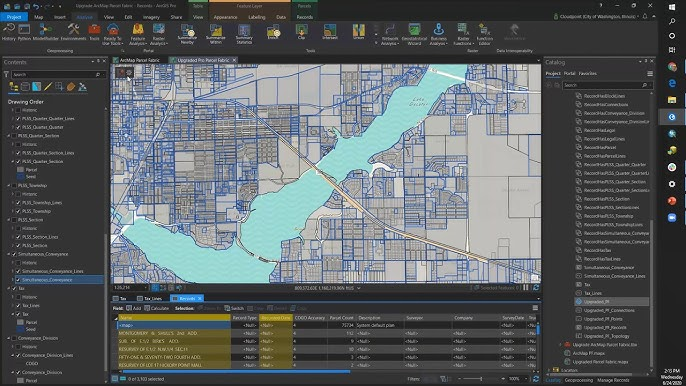Switch to the Imagery ribbon tab

[x=151, y=17]
